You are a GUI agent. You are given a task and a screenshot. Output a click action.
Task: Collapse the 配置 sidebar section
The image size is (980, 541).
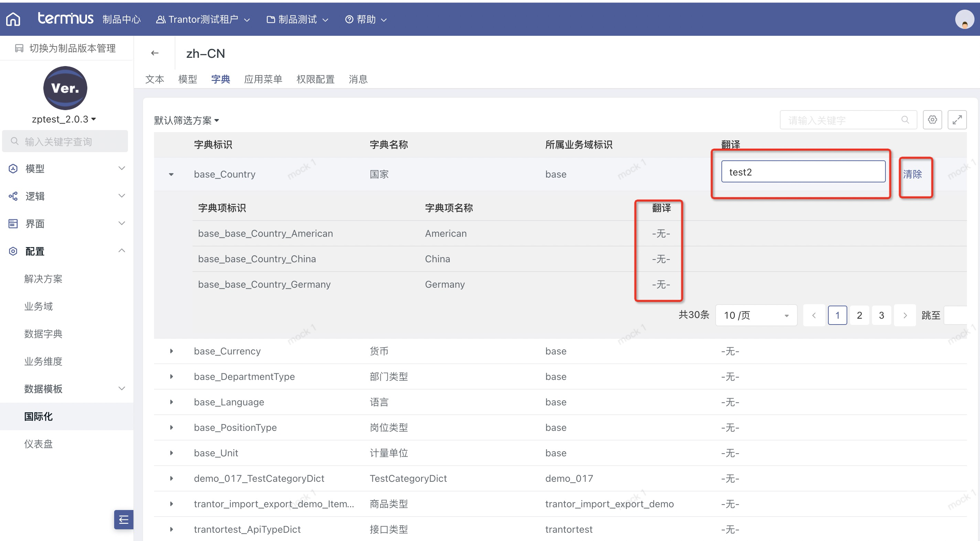(122, 251)
